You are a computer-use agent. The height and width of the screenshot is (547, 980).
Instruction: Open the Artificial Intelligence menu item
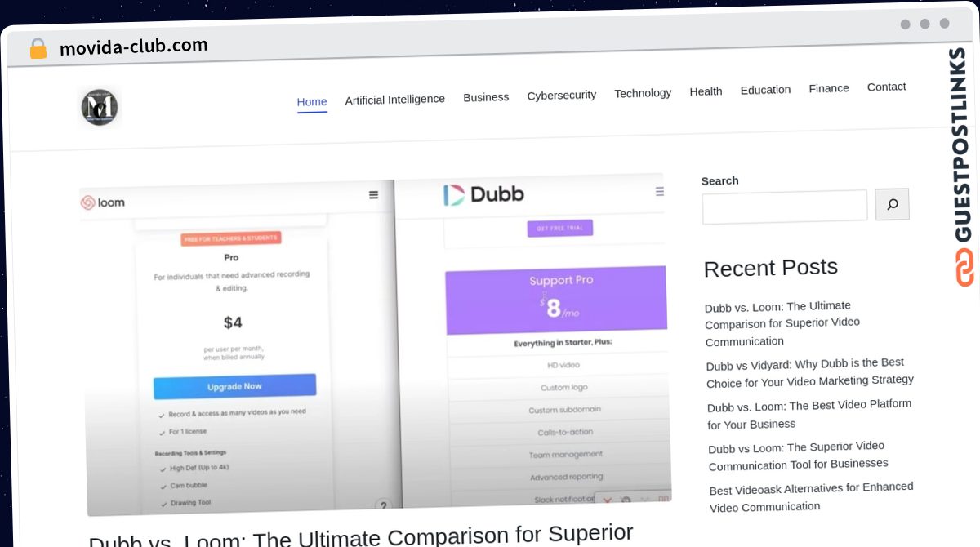(395, 100)
